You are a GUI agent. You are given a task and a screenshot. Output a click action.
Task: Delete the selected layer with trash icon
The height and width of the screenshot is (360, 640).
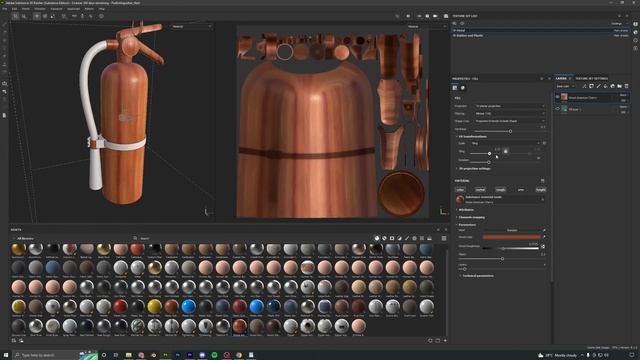(x=627, y=86)
